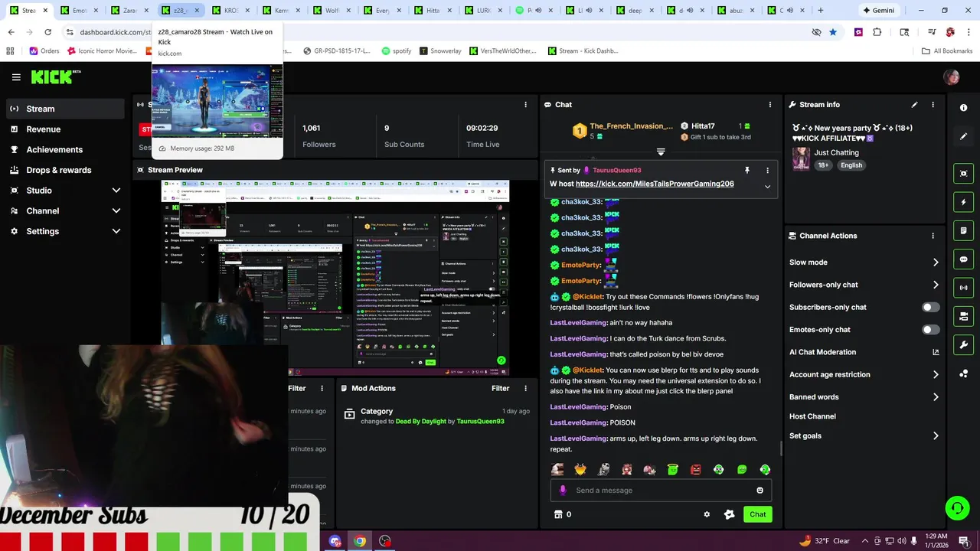Screen dimensions: 980x551
Task: Click the lightning bolt icon in right rail
Action: [x=963, y=202]
